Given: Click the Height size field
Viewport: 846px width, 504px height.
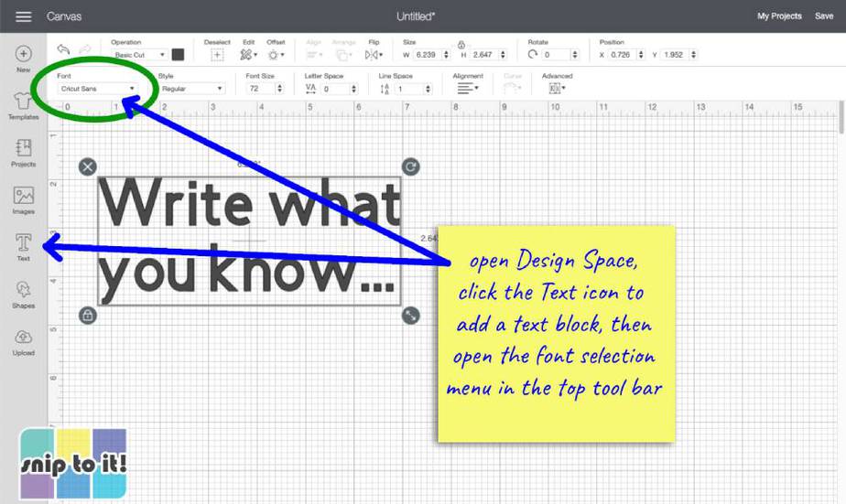Looking at the screenshot, I should tap(484, 55).
